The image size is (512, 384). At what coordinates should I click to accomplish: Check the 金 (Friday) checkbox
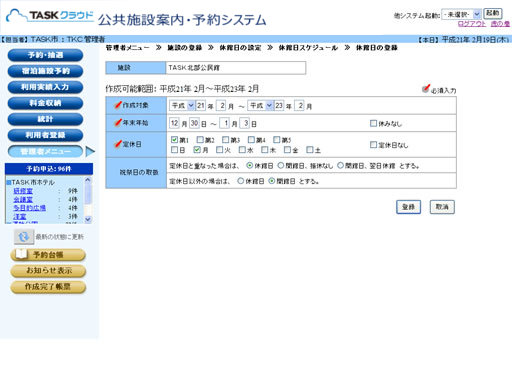click(287, 150)
